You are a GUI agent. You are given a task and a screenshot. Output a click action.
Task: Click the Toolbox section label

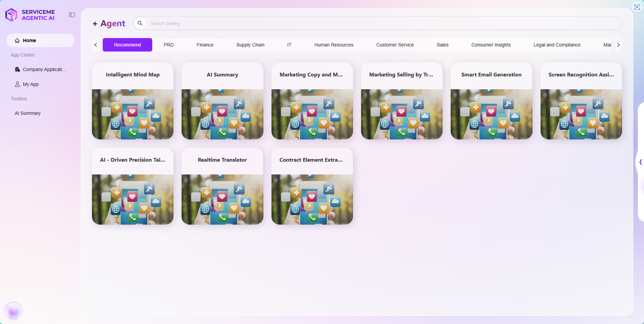pos(19,99)
